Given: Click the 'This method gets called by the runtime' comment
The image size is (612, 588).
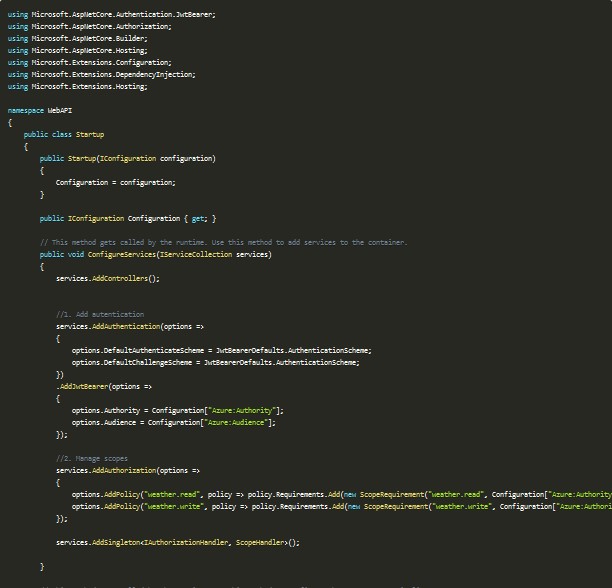Looking at the screenshot, I should pos(224,243).
